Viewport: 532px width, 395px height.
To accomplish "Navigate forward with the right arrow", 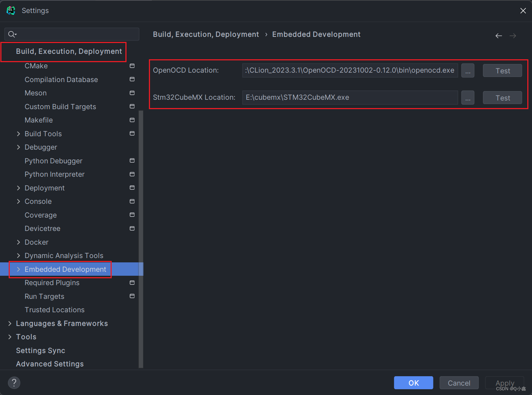I will coord(513,35).
